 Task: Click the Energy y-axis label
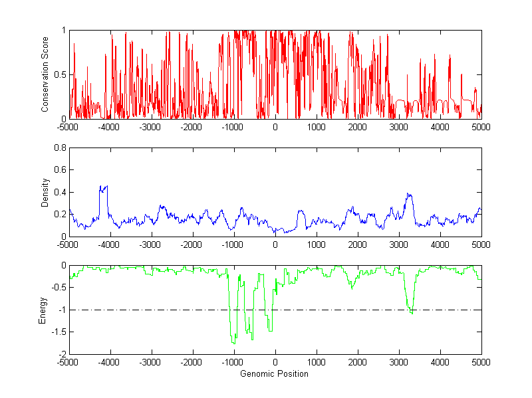pos(43,310)
